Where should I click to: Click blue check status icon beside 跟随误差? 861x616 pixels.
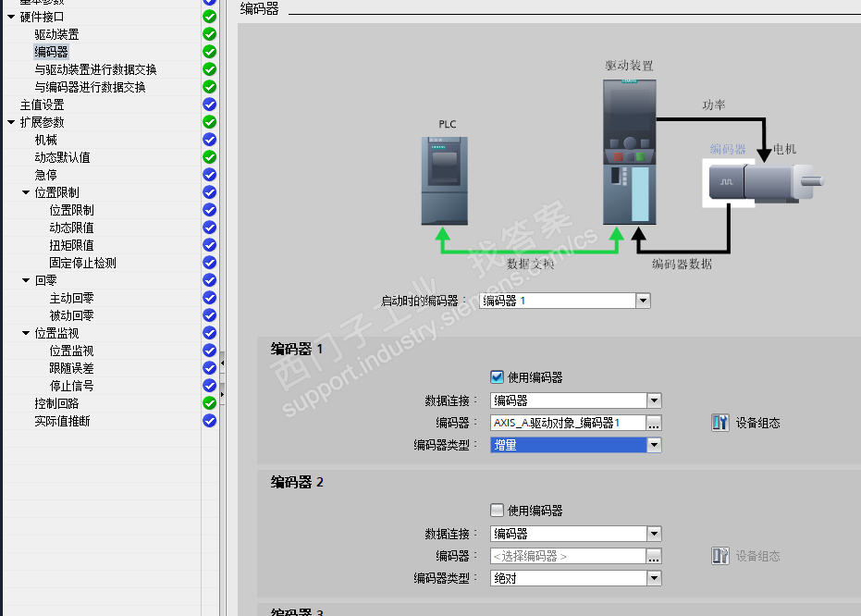(209, 368)
